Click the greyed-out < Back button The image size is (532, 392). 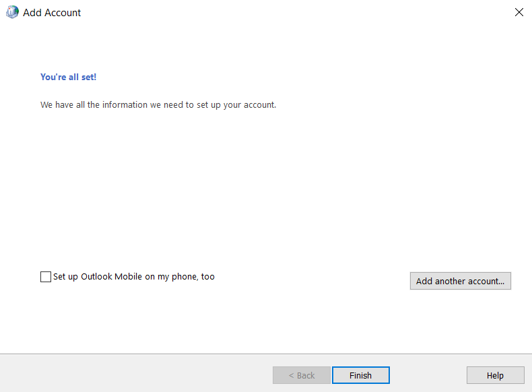[301, 375]
